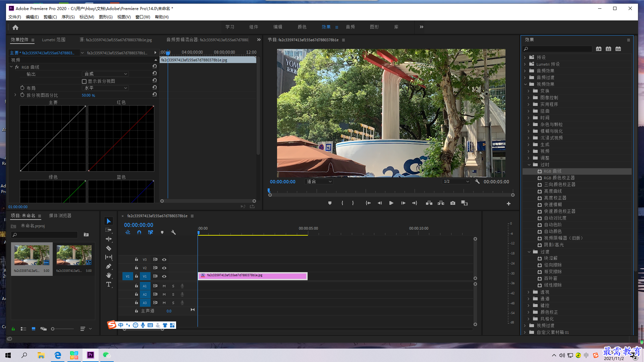The width and height of the screenshot is (644, 362).
Task: Click the Home icon
Action: pyautogui.click(x=15, y=27)
